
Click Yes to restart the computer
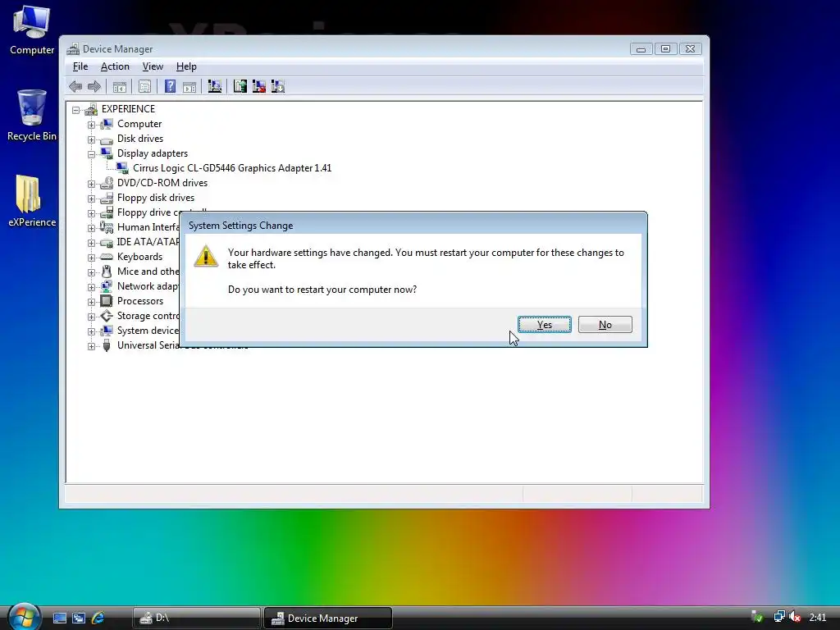coord(545,325)
